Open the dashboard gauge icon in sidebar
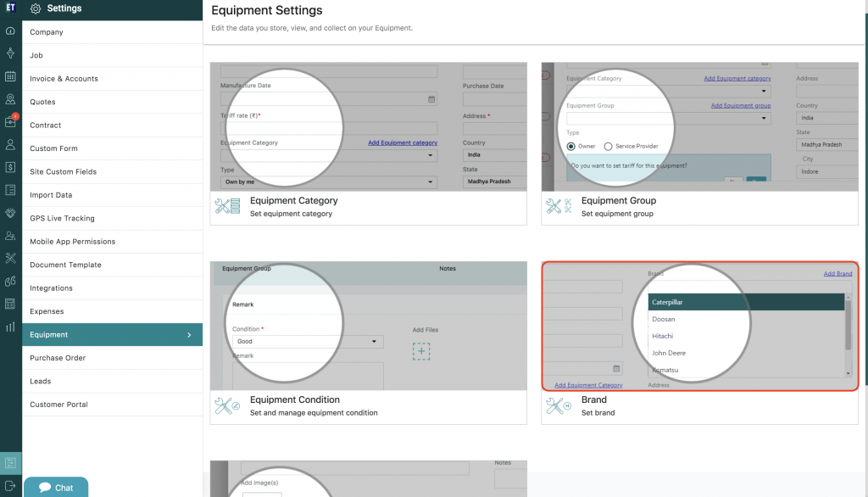The height and width of the screenshot is (497, 868). tap(10, 31)
